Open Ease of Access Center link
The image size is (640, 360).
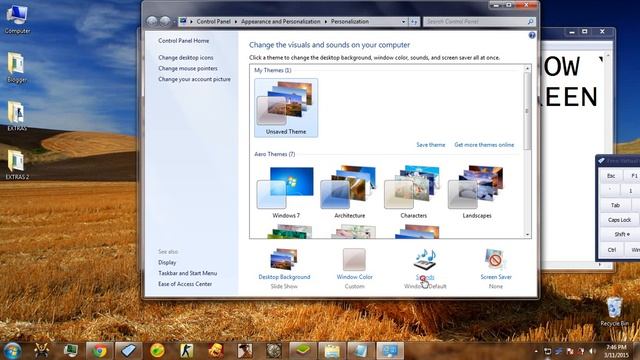click(x=185, y=284)
